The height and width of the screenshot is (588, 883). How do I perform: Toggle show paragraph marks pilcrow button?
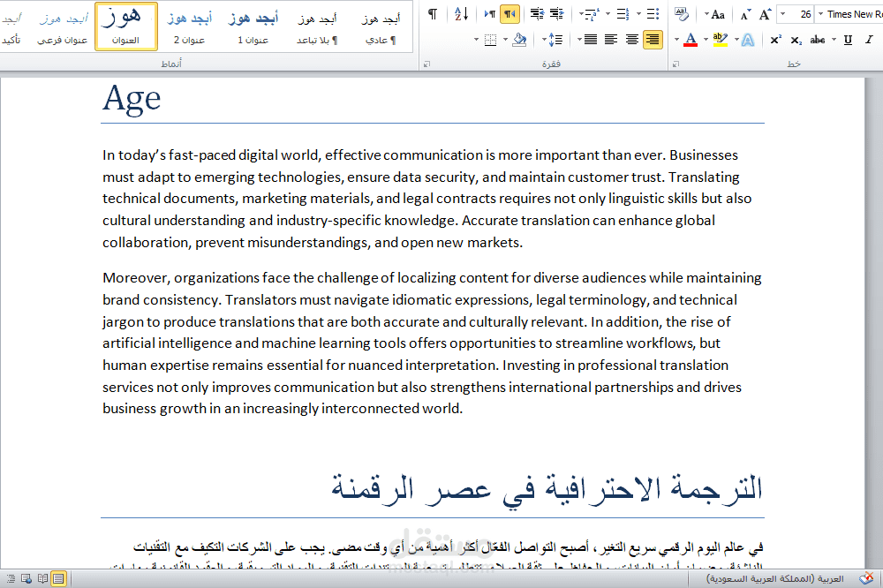(433, 14)
